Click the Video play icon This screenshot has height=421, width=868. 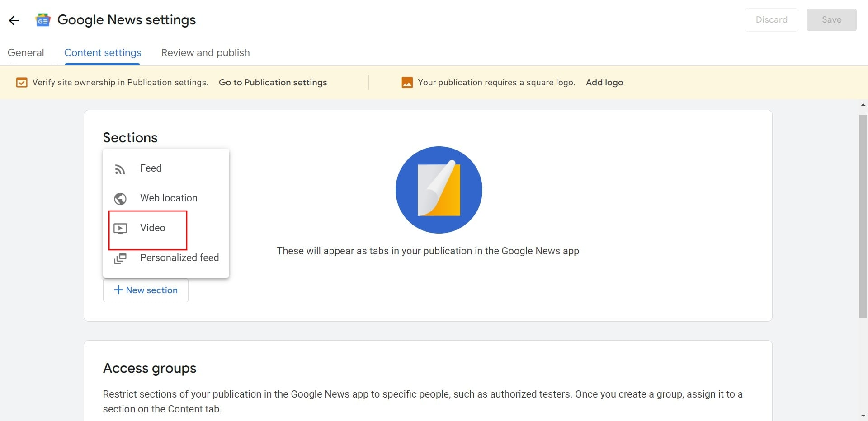click(120, 229)
